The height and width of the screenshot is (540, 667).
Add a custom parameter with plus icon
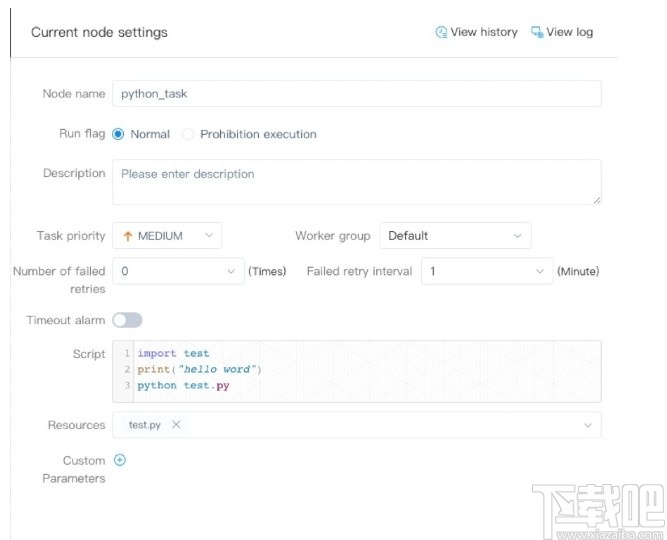coord(120,460)
